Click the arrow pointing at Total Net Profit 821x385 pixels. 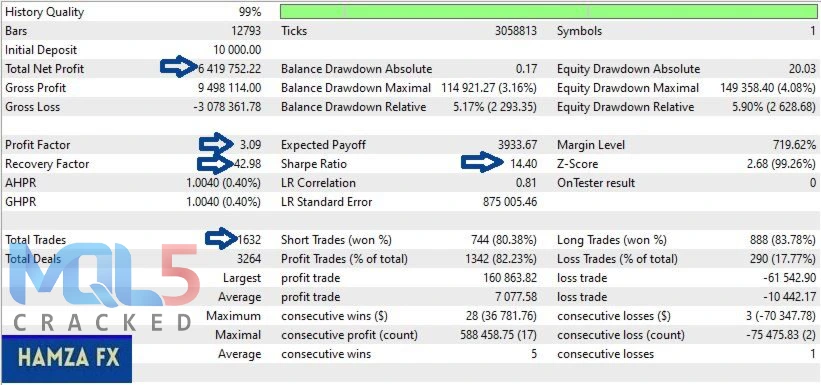179,67
